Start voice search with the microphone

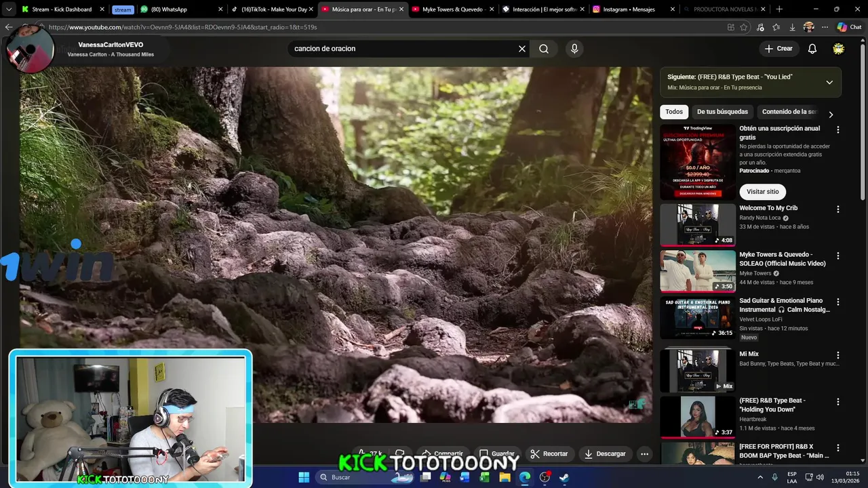[x=574, y=49]
